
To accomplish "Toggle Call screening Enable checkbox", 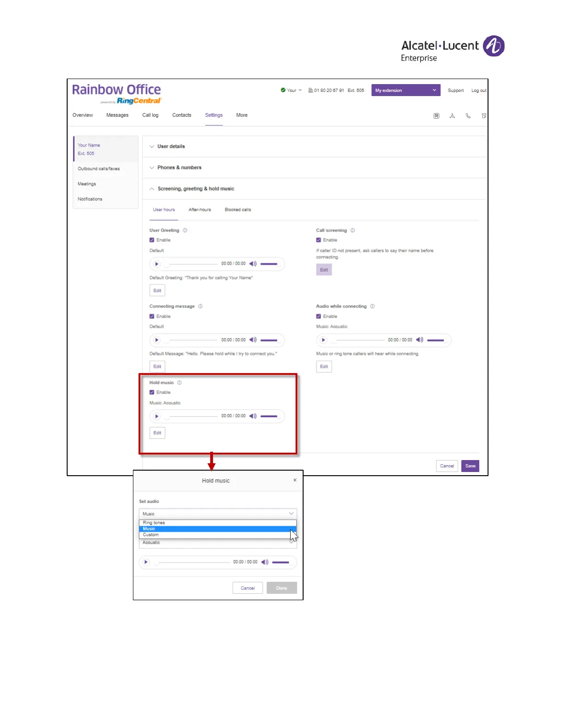I will click(318, 240).
